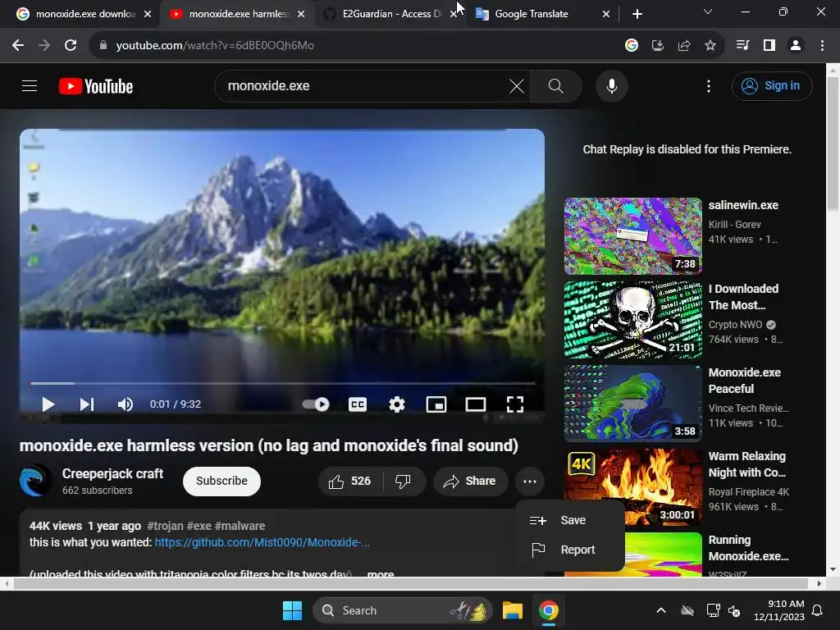Go to YouTube home via logo
This screenshot has height=630, width=840.
click(96, 86)
